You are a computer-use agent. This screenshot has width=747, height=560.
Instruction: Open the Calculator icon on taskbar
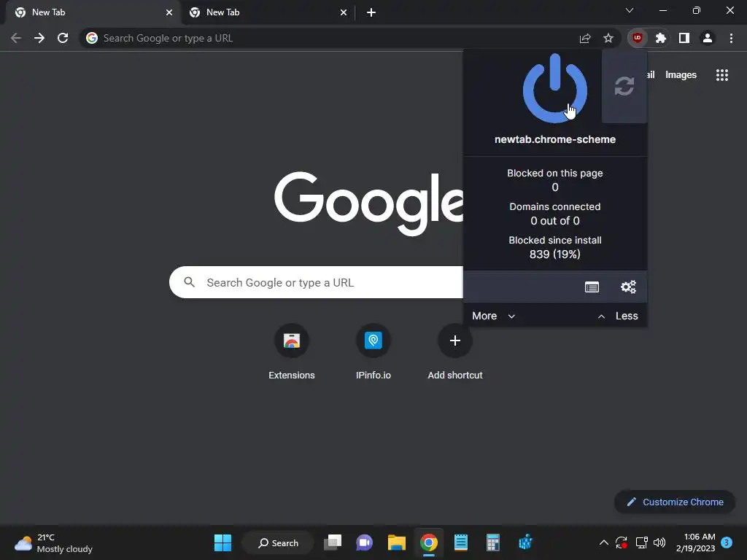point(492,542)
